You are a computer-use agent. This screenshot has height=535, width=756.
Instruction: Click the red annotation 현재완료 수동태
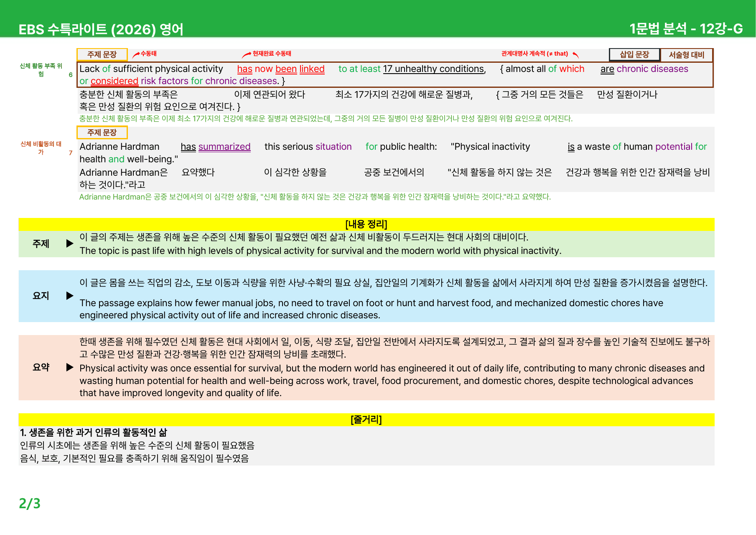click(272, 54)
